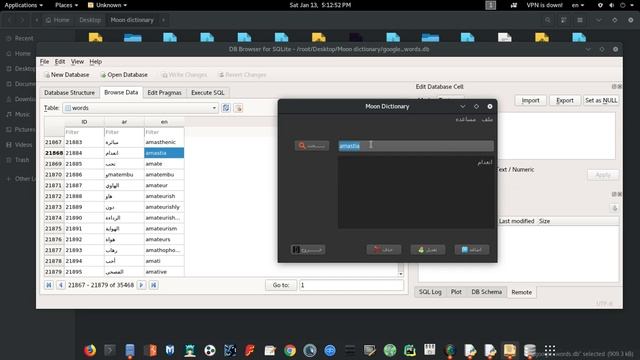This screenshot has height=360, width=640.
Task: Select row header 21875
Action: [54, 229]
